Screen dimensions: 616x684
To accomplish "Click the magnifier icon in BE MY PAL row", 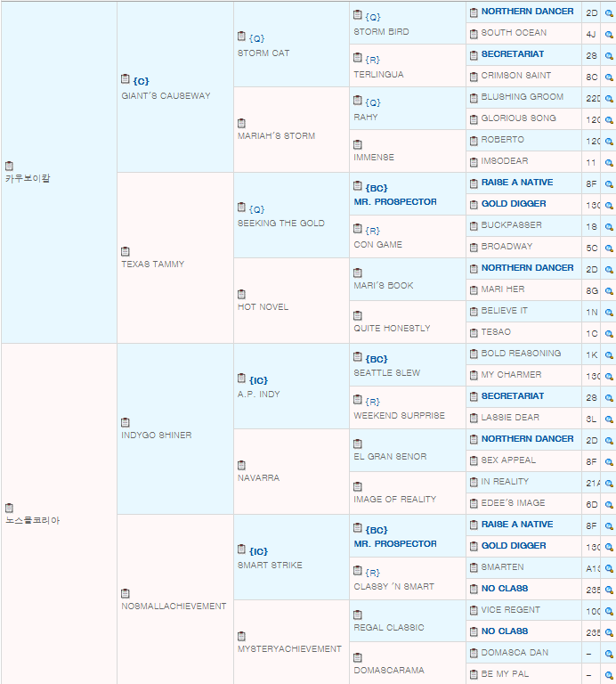I will pos(609,676).
